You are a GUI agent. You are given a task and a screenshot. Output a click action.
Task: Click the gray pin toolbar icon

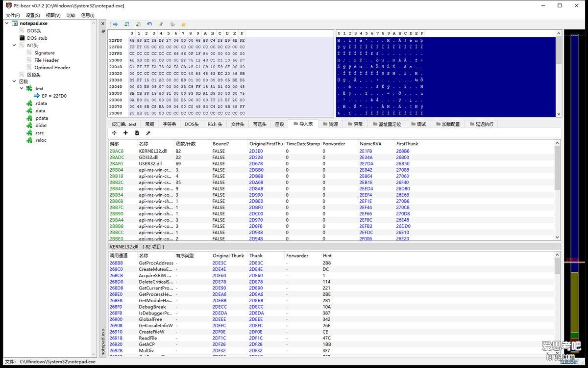(x=161, y=24)
